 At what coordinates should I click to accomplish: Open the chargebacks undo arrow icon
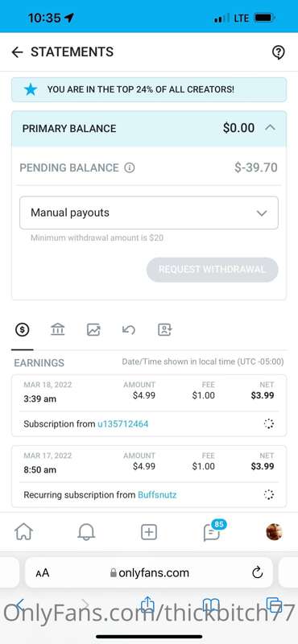coord(129,329)
